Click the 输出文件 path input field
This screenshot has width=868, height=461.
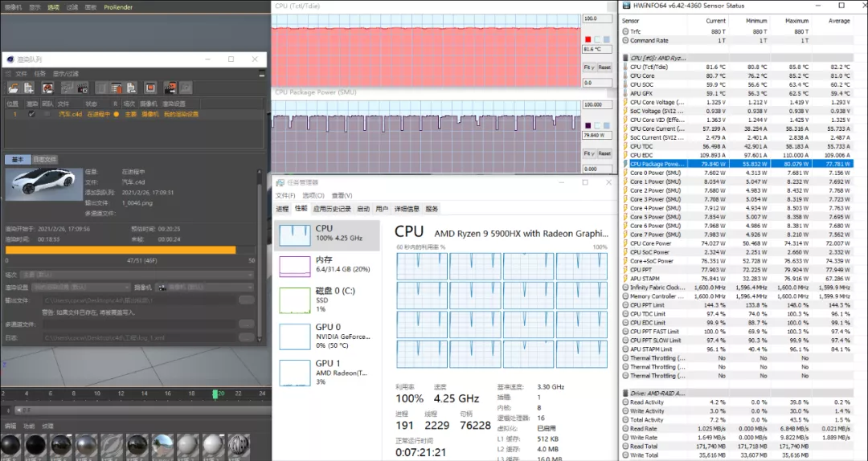[x=140, y=300]
